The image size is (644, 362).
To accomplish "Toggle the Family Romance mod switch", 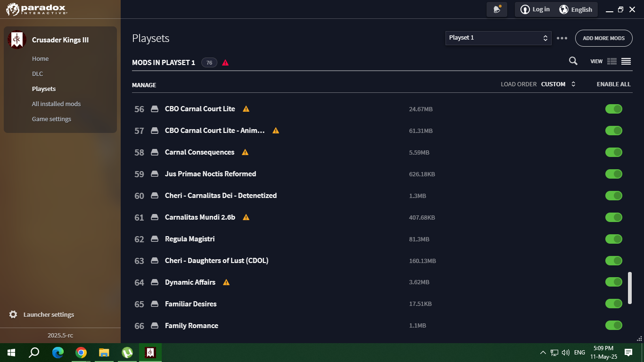I will pos(614,325).
